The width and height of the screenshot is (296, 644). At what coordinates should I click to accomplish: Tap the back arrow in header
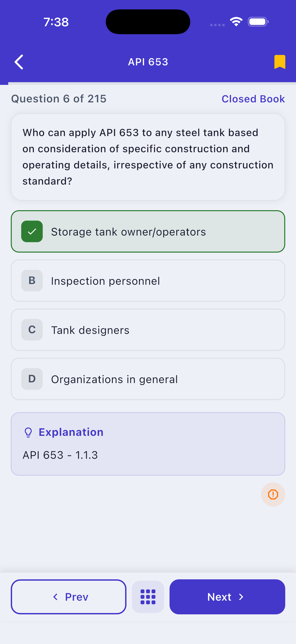point(19,62)
